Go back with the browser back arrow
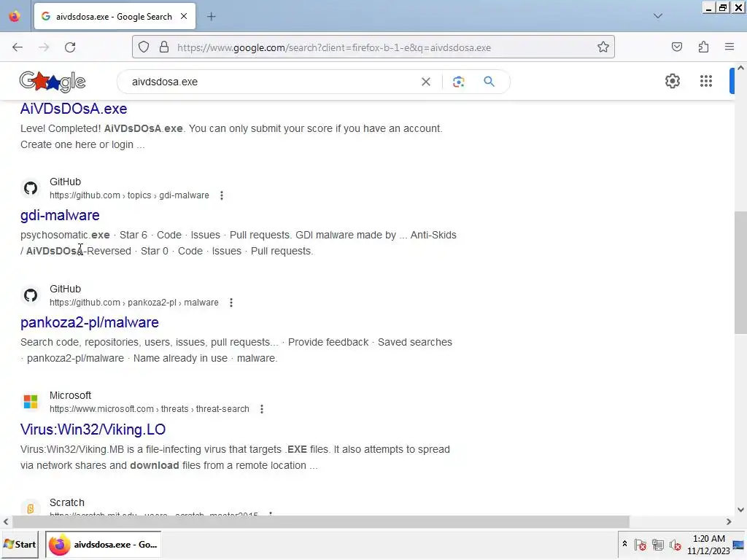The width and height of the screenshot is (747, 560). pyautogui.click(x=18, y=47)
